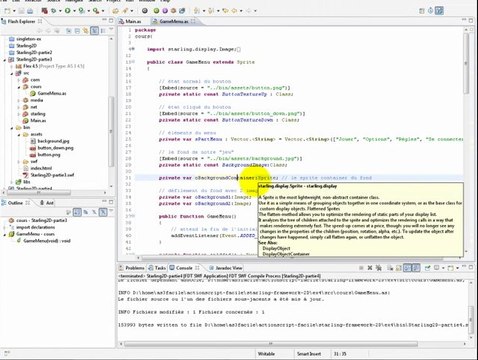Screen dimensions: 478x360
Task: Click the Last Edit Location toolbar icon
Action: tap(225, 11)
